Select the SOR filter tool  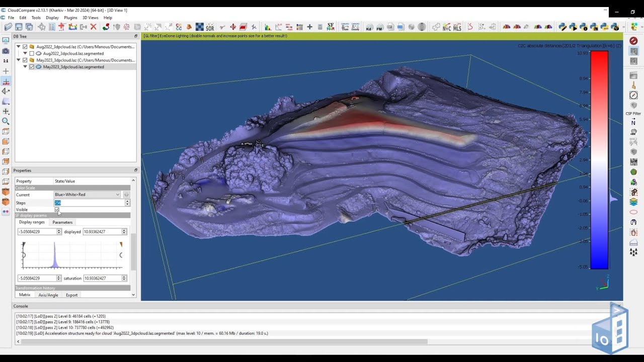pyautogui.click(x=210, y=27)
